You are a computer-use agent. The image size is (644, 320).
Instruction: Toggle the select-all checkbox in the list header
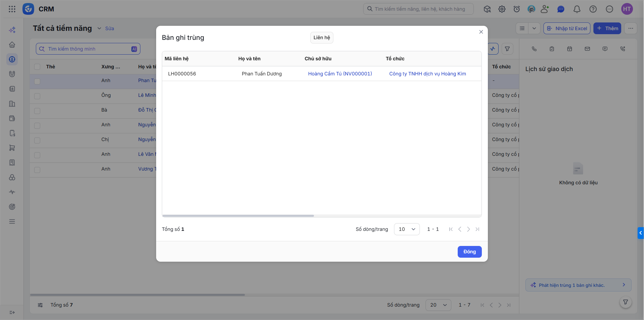(x=37, y=67)
